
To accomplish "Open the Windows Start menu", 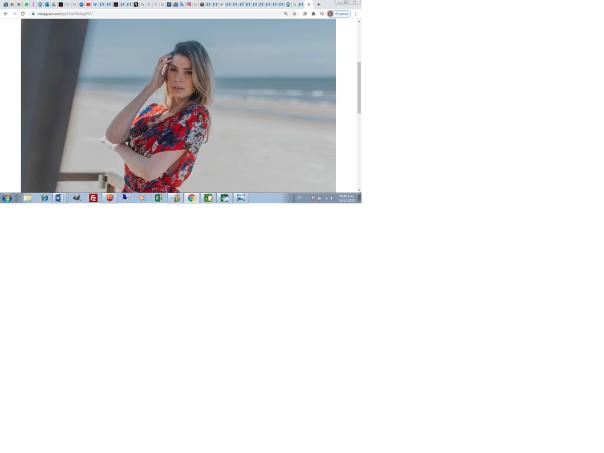I will [x=7, y=198].
